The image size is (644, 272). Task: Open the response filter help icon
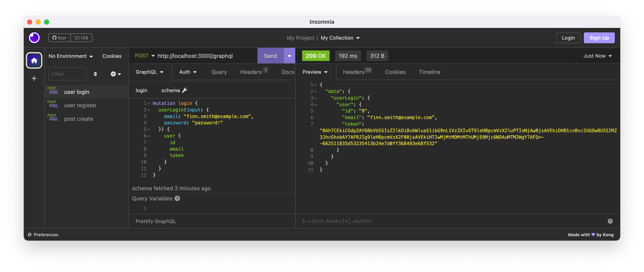coord(610,221)
